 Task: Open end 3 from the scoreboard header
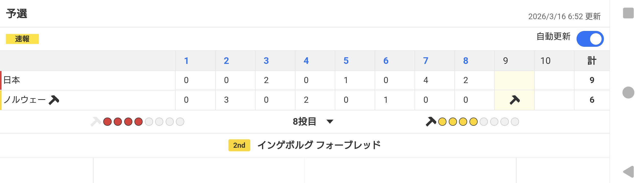click(266, 61)
